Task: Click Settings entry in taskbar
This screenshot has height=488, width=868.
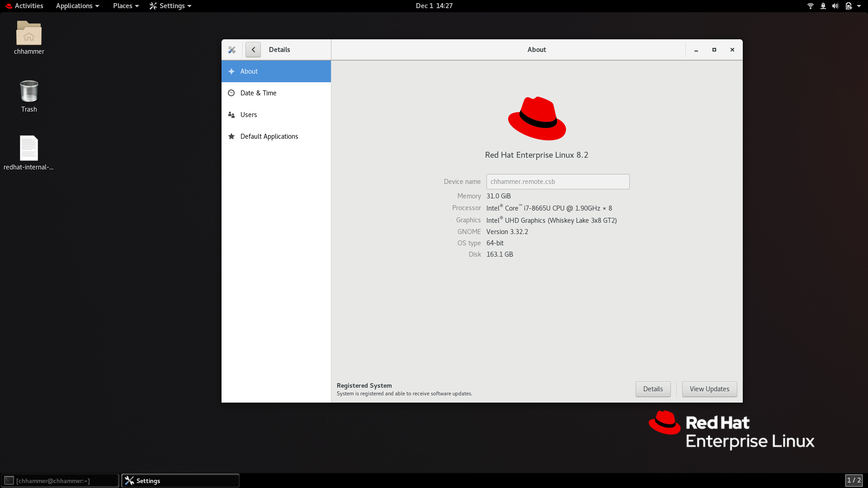Action: [180, 481]
